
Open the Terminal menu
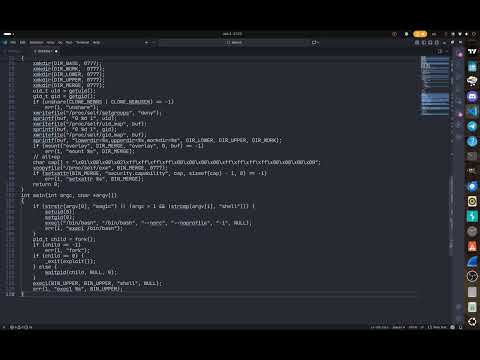tap(83, 42)
